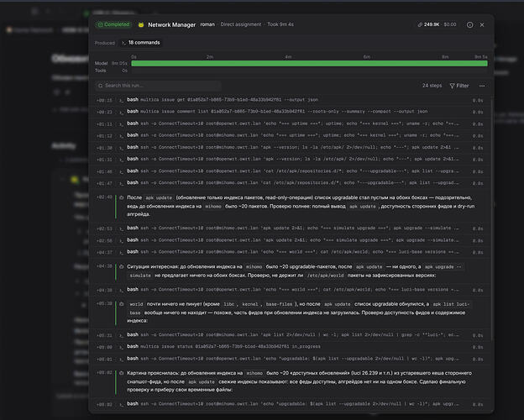The width and height of the screenshot is (524, 420).
Task: Click terminal icon of 'multica issue get' step
Action: click(x=122, y=100)
